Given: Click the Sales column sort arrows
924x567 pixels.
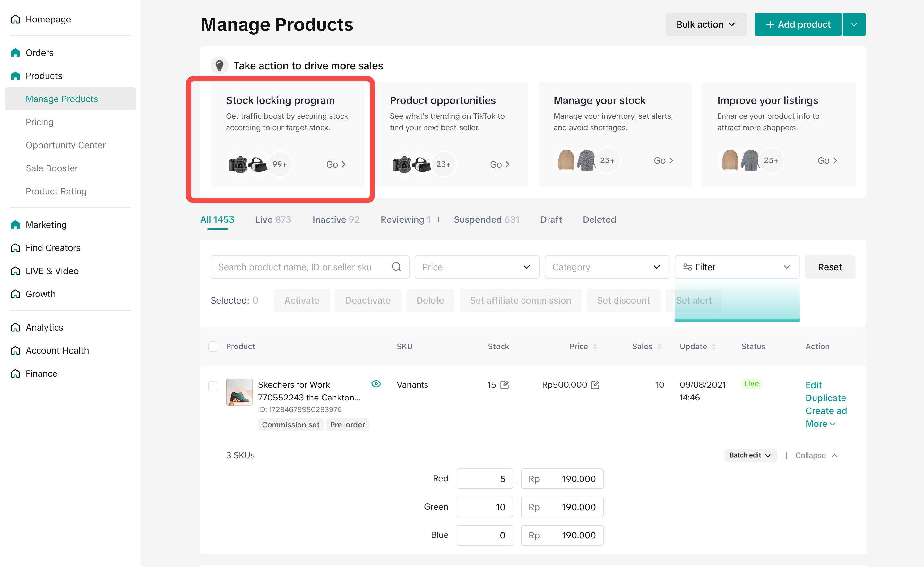Looking at the screenshot, I should point(659,347).
